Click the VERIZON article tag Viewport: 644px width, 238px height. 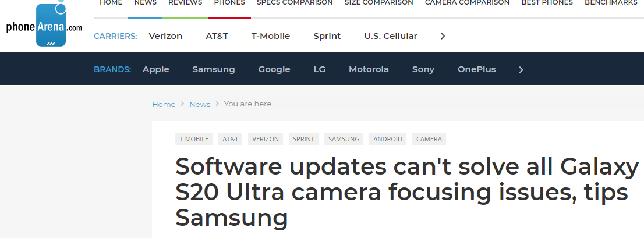(x=266, y=139)
